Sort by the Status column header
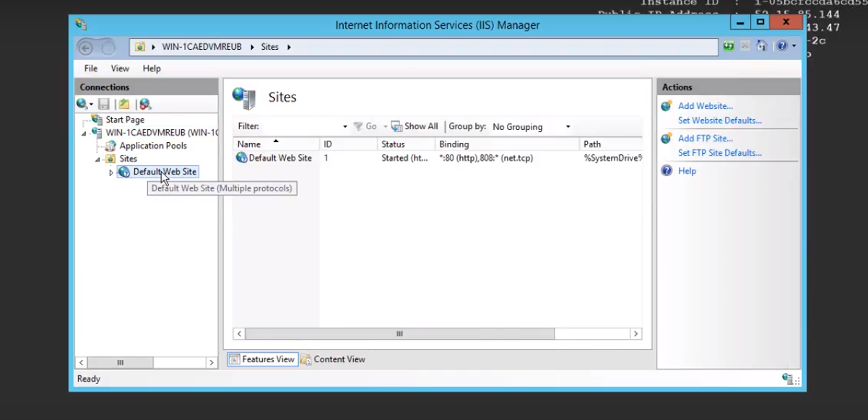The image size is (868, 420). tap(406, 144)
